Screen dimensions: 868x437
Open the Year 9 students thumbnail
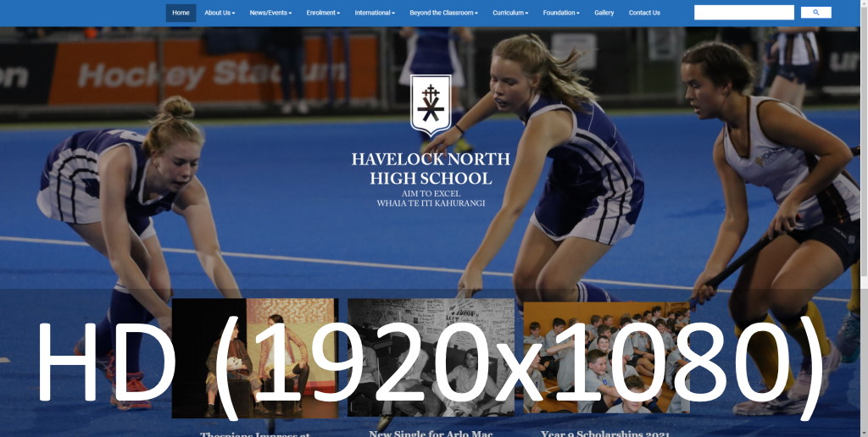(x=607, y=357)
